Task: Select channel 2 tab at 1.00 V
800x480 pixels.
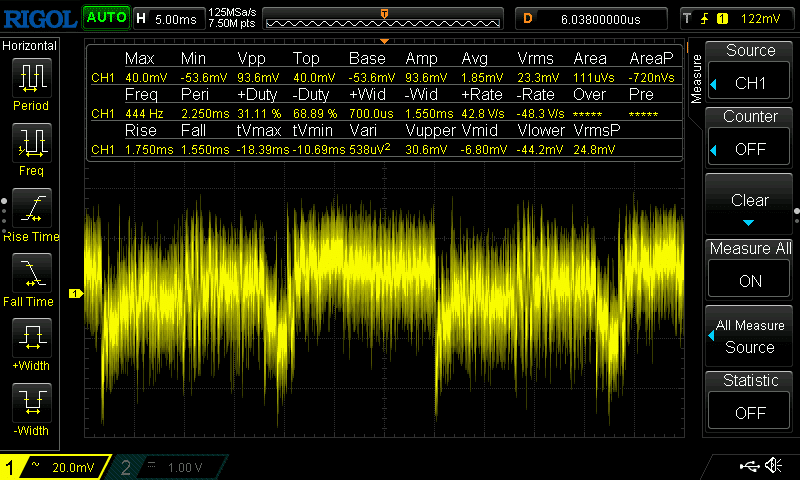Action: click(170, 467)
